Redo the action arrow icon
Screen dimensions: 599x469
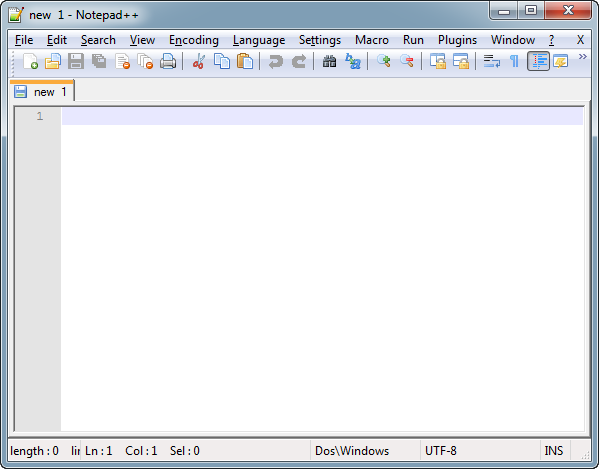[299, 61]
